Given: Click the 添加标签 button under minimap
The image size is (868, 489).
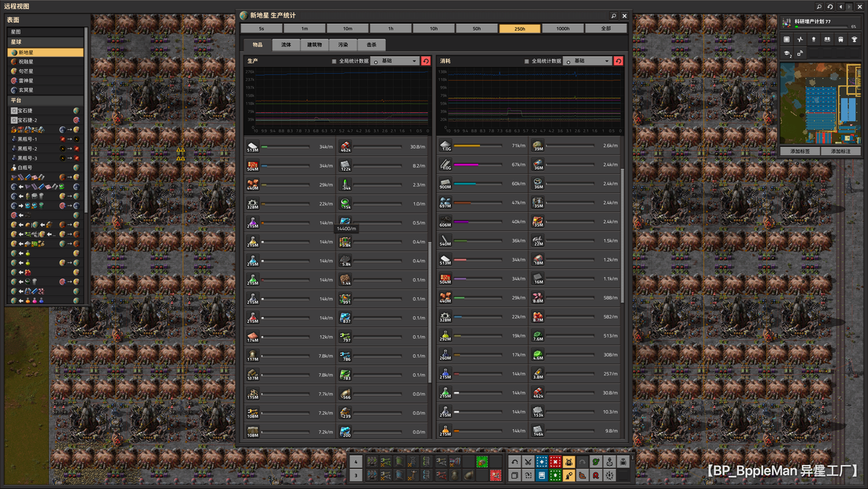Looking at the screenshot, I should (800, 151).
